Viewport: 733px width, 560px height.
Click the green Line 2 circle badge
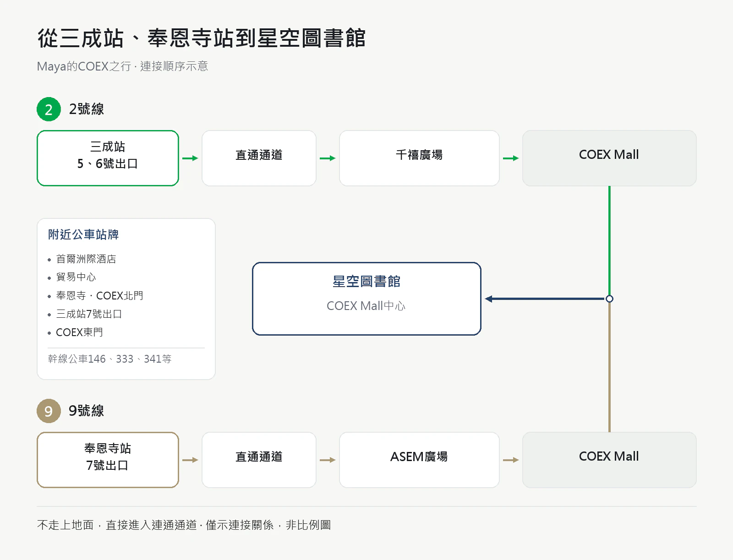[x=49, y=109]
